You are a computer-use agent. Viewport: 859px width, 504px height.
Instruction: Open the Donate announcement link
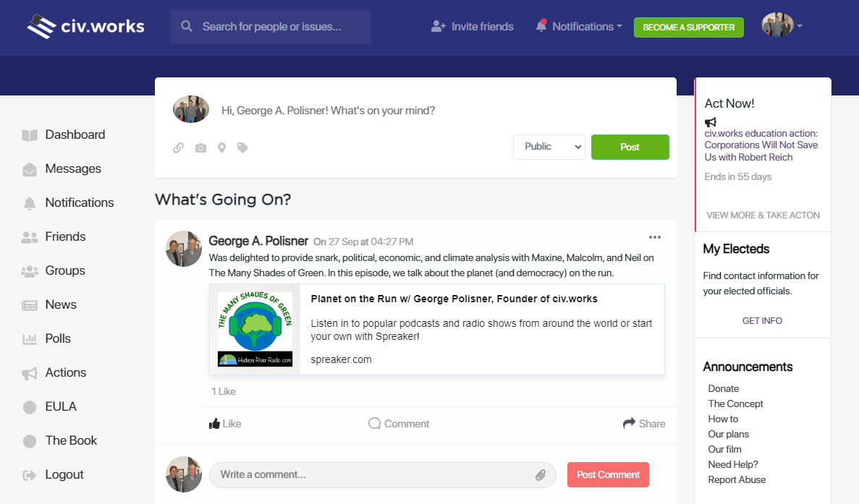pyautogui.click(x=723, y=388)
